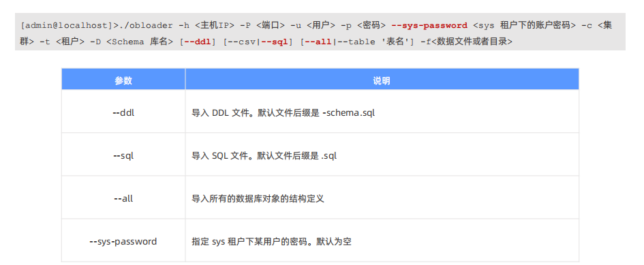Viewport: 644px width, 265px height.
Task: Click '<端口>' placeholder in command
Action: click(x=271, y=25)
